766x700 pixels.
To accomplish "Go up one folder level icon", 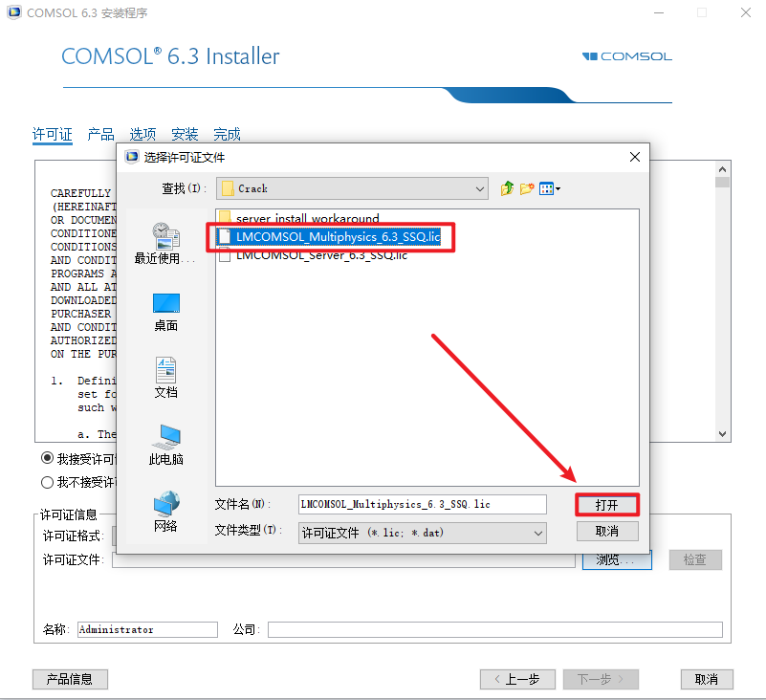I will (507, 188).
